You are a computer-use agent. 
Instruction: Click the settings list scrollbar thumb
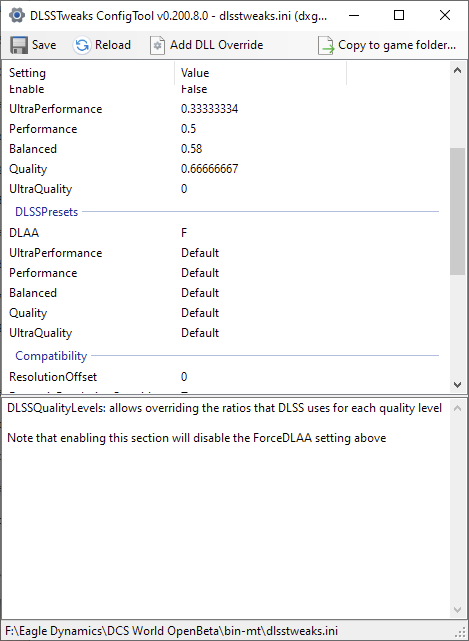click(457, 211)
